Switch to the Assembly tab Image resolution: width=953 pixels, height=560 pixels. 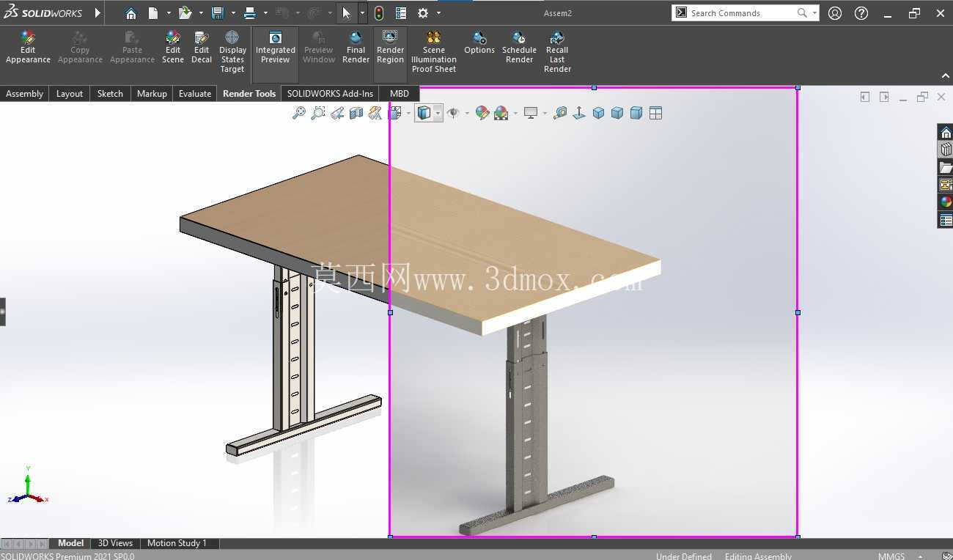(x=24, y=93)
